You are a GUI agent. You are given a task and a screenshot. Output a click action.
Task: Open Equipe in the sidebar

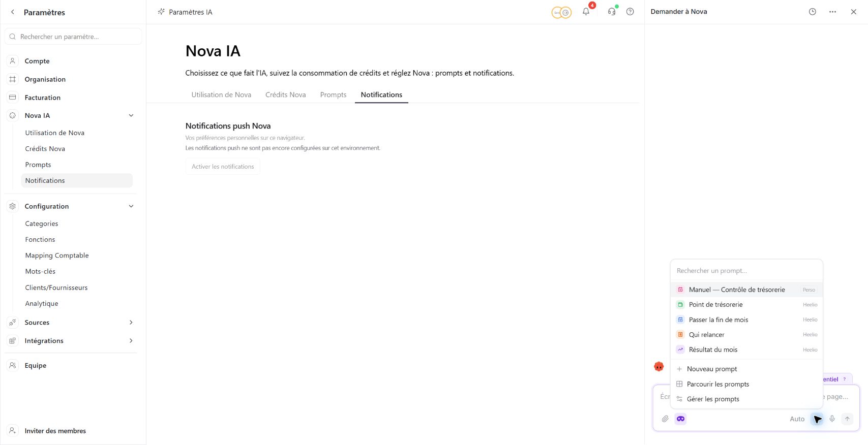[x=36, y=365]
